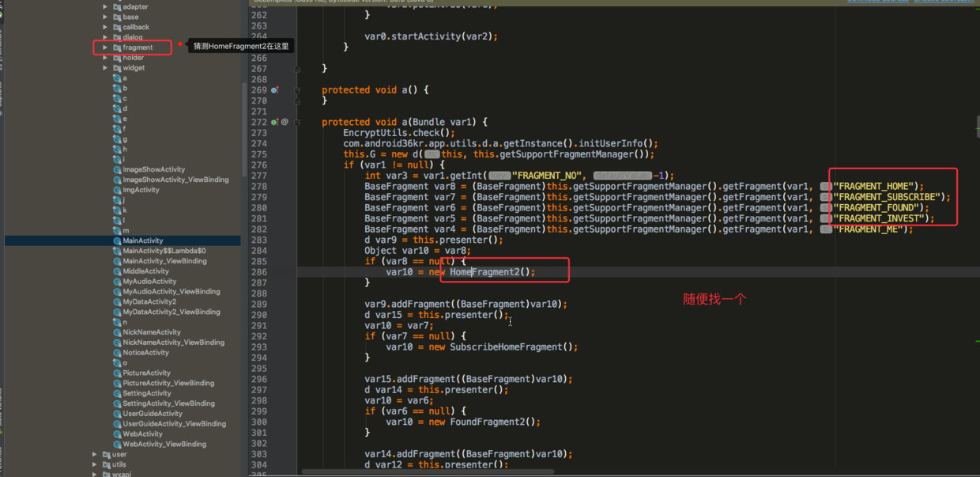The image size is (980, 477).
Task: Expand the user package
Action: 95,455
